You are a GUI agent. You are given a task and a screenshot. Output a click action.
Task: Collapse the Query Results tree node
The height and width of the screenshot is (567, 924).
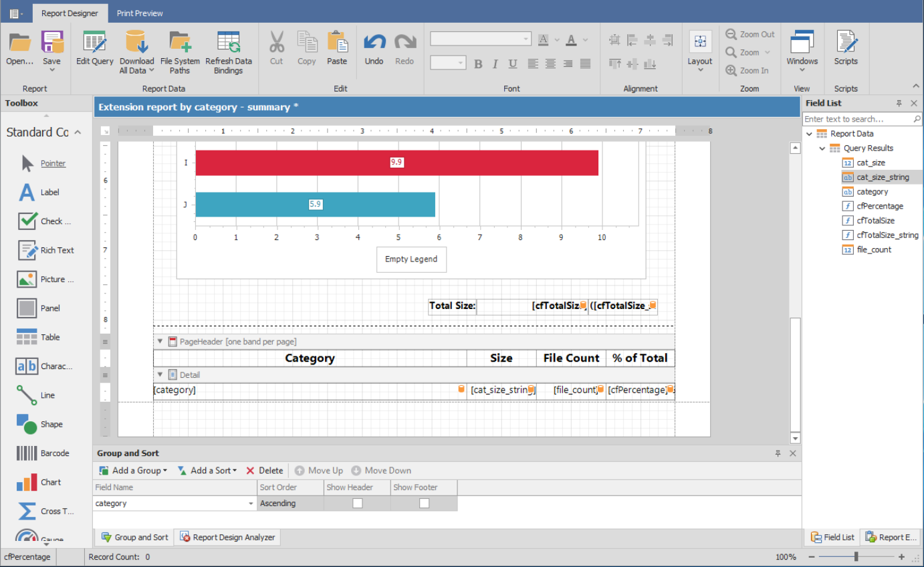tap(822, 148)
